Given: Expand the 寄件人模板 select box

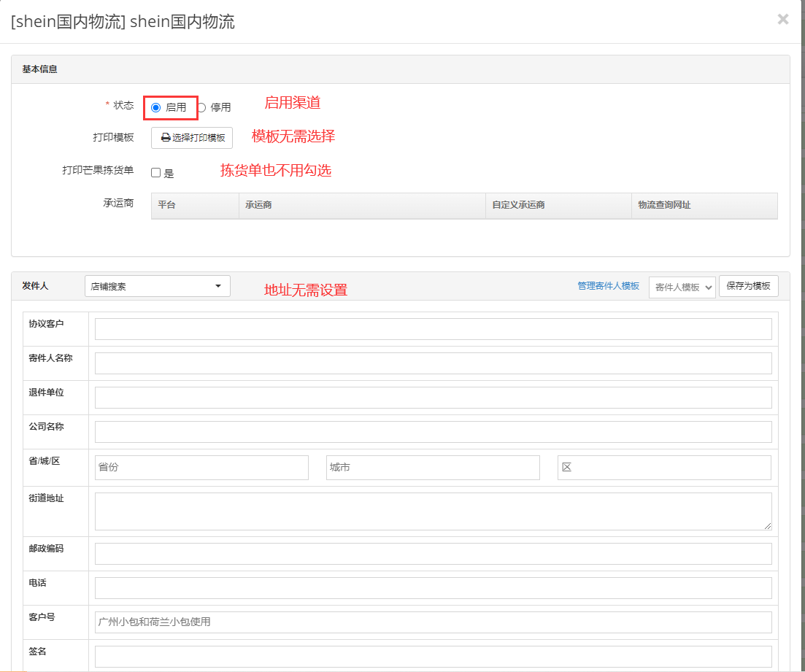Looking at the screenshot, I should coord(682,287).
